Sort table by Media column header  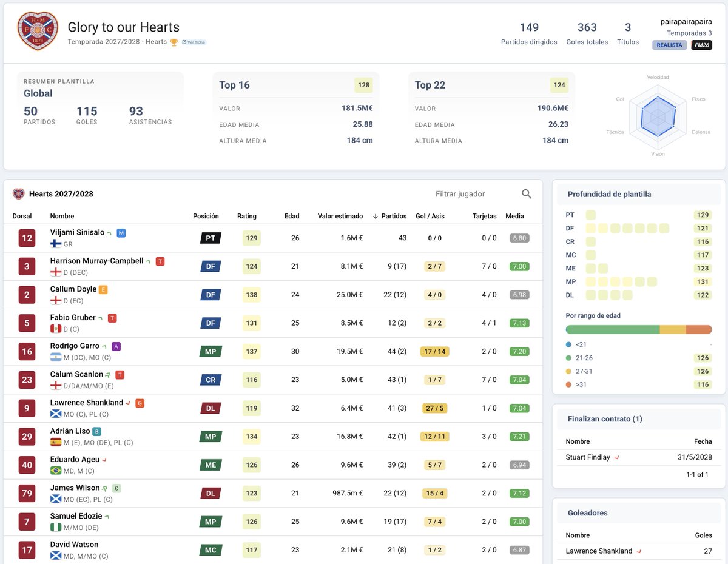[x=515, y=216]
